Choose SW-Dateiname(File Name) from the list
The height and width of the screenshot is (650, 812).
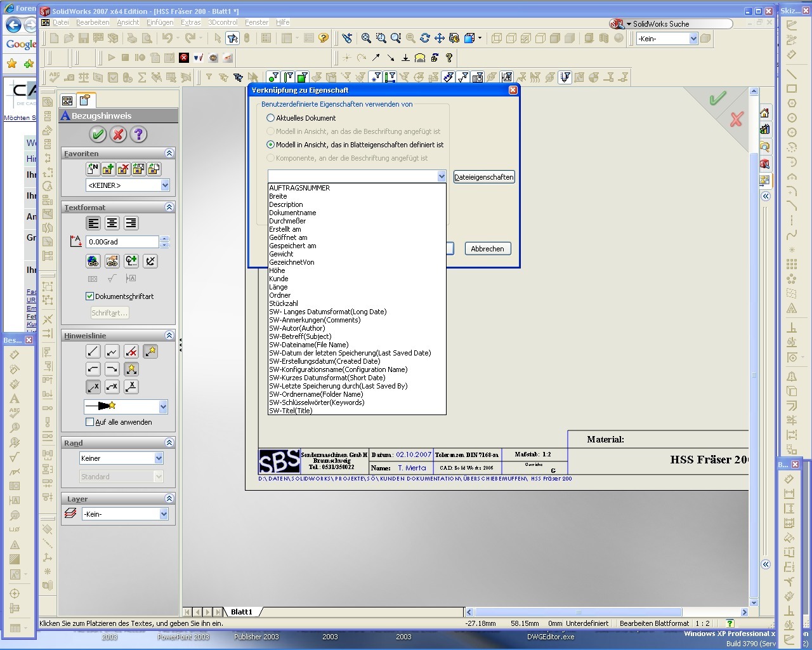click(x=357, y=345)
